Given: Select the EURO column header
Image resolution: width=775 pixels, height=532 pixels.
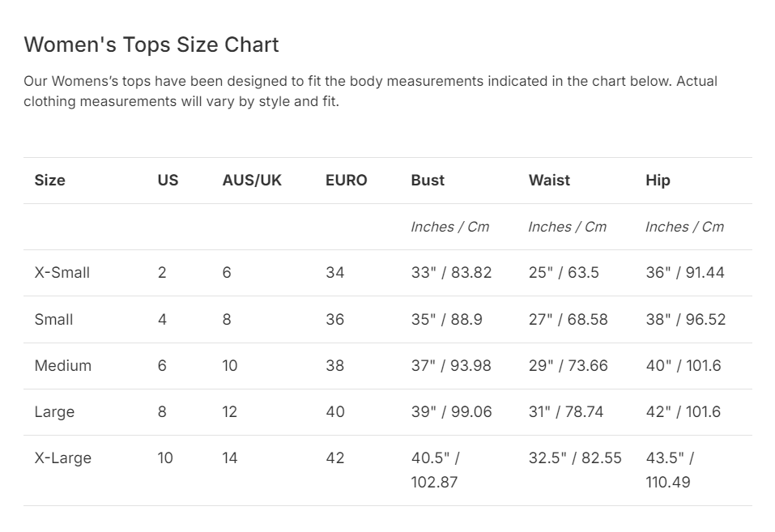Looking at the screenshot, I should tap(347, 180).
